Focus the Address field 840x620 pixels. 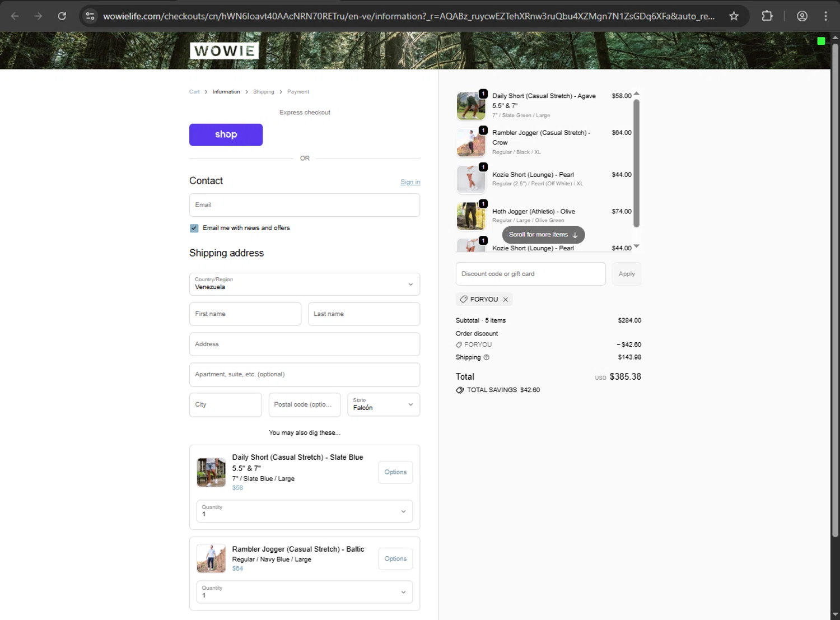click(x=305, y=344)
